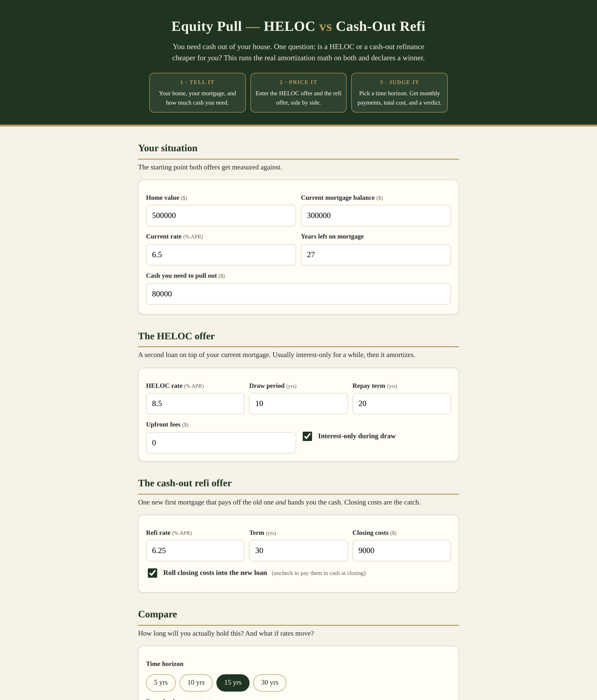Select the 5 yrs time horizon
This screenshot has width=597, height=700.
pyautogui.click(x=161, y=682)
